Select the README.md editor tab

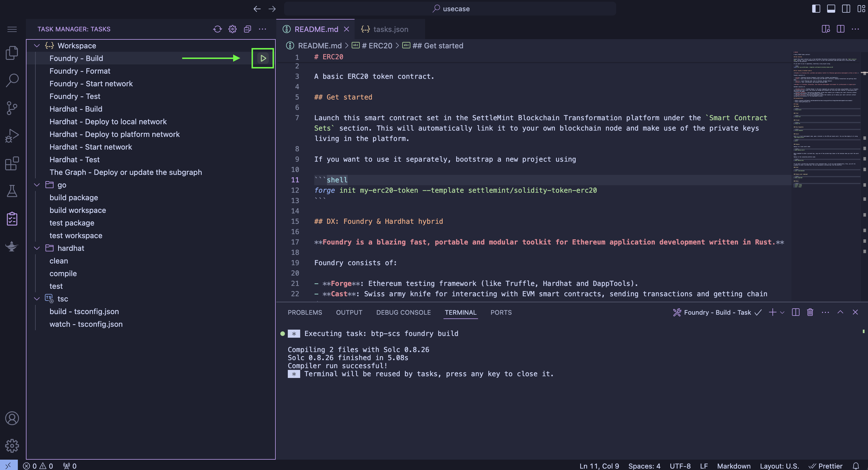[x=316, y=29]
